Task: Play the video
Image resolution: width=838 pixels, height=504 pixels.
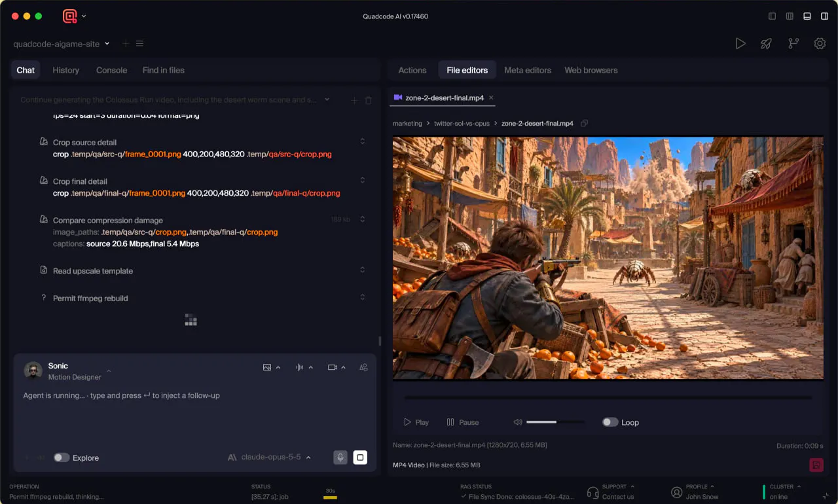Action: tap(416, 422)
